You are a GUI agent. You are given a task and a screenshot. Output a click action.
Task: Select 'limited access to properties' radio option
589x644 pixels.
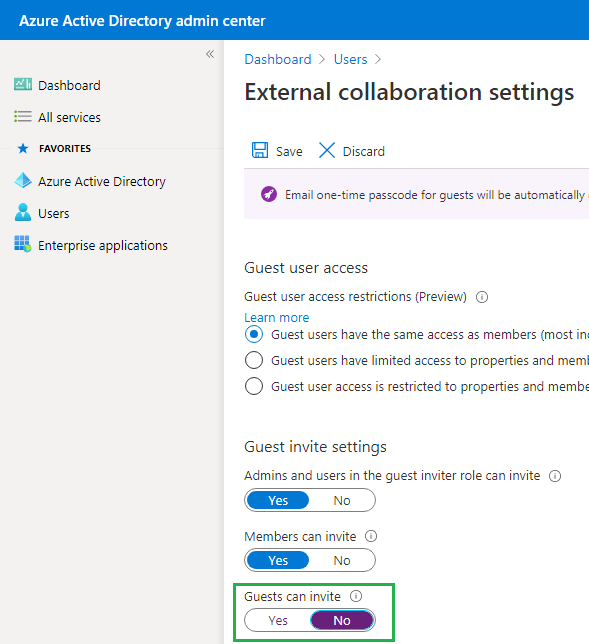pyautogui.click(x=254, y=360)
